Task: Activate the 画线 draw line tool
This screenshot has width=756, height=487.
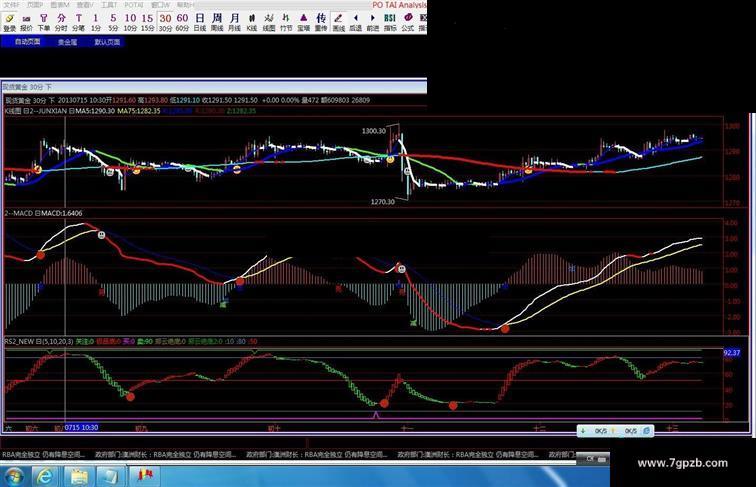Action: coord(338,21)
